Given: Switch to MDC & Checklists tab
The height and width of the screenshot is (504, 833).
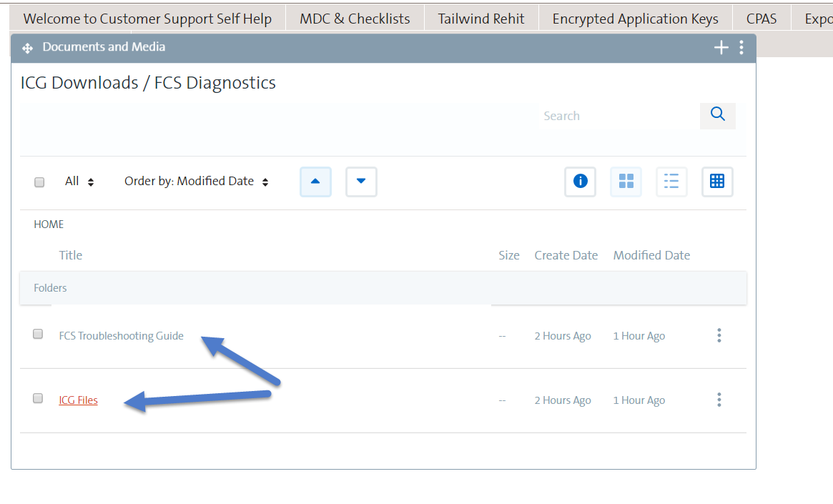Looking at the screenshot, I should 355,19.
